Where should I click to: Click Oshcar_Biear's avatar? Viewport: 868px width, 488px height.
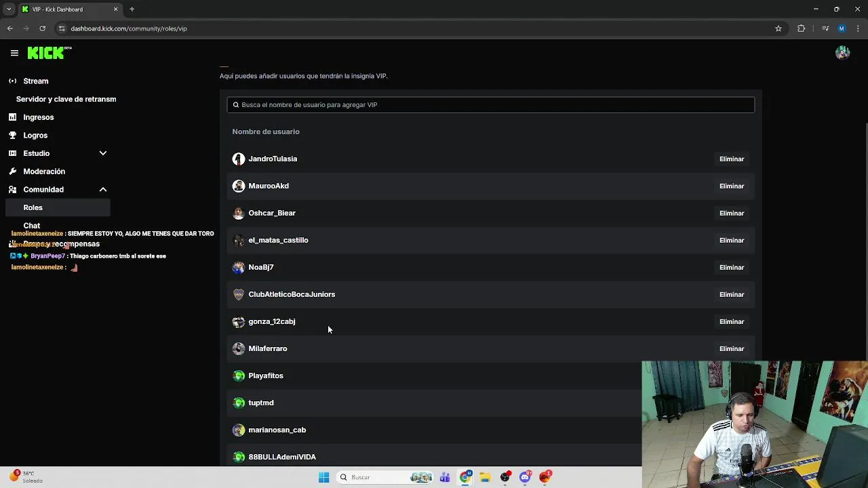(x=239, y=213)
